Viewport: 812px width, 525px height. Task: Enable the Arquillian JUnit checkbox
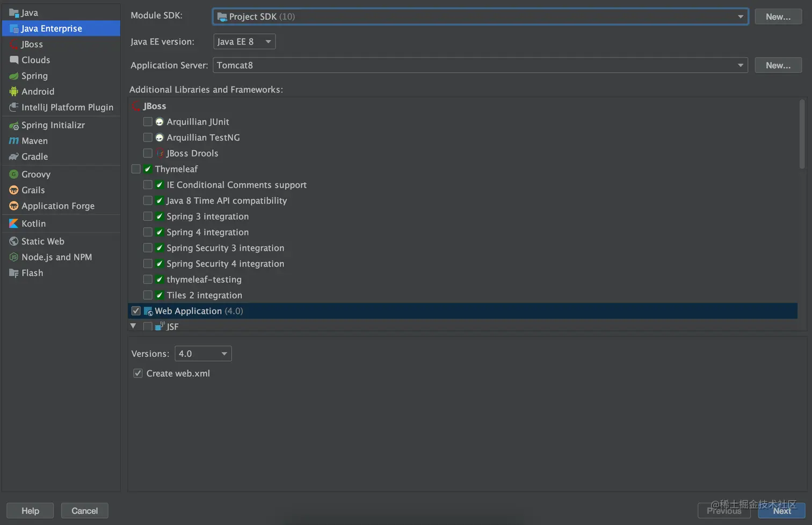[x=148, y=122]
